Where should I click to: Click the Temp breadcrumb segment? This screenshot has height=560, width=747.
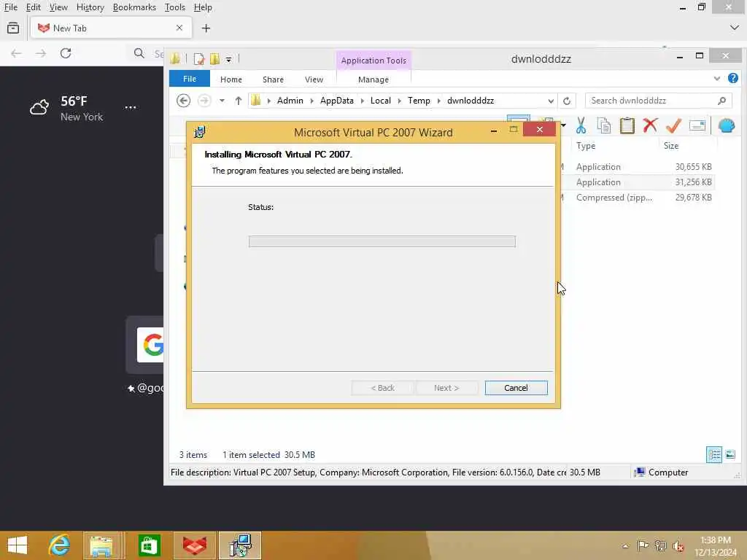(x=419, y=101)
